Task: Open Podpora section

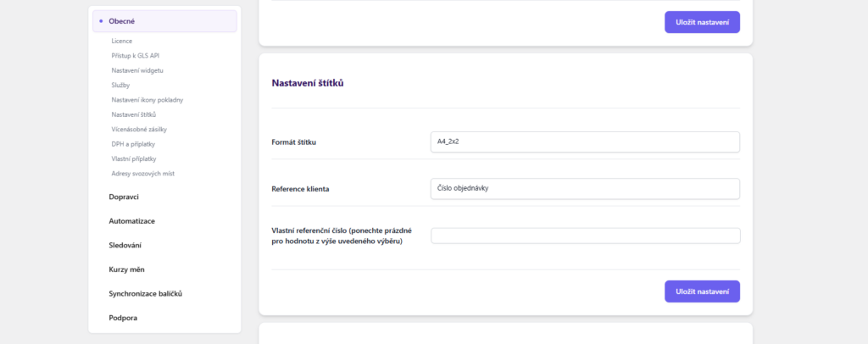Action: tap(123, 318)
